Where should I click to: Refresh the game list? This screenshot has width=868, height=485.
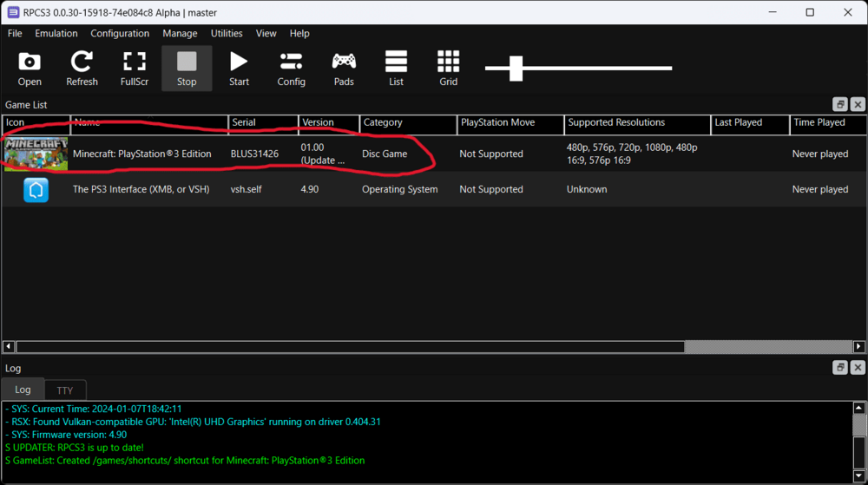pos(82,69)
